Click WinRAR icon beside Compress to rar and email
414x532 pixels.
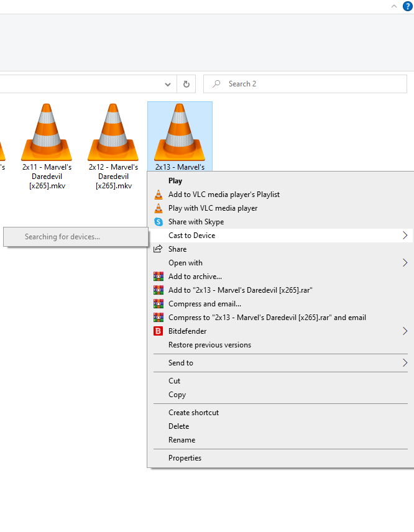coord(159,318)
